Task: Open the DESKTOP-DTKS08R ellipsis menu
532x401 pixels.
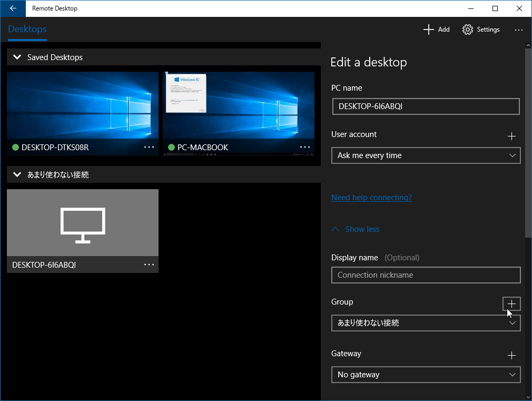Action: [149, 147]
